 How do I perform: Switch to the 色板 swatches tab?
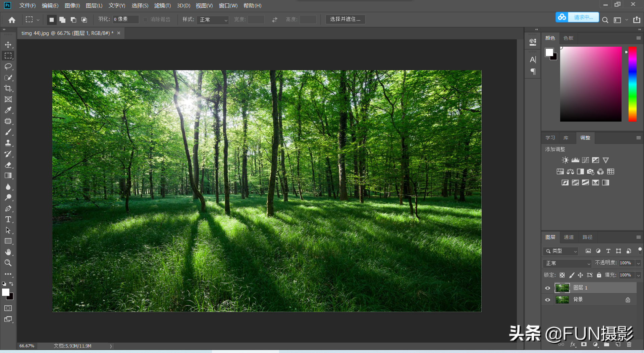[568, 38]
